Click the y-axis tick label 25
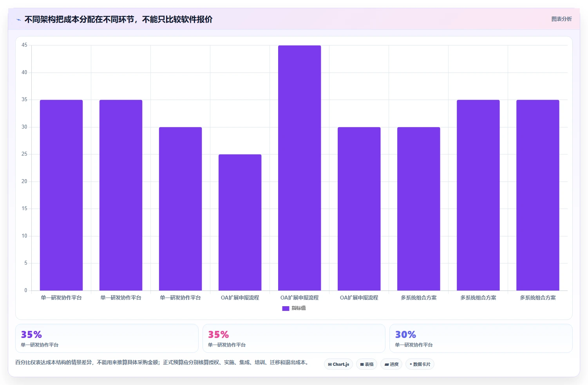588x385 pixels. (x=24, y=154)
